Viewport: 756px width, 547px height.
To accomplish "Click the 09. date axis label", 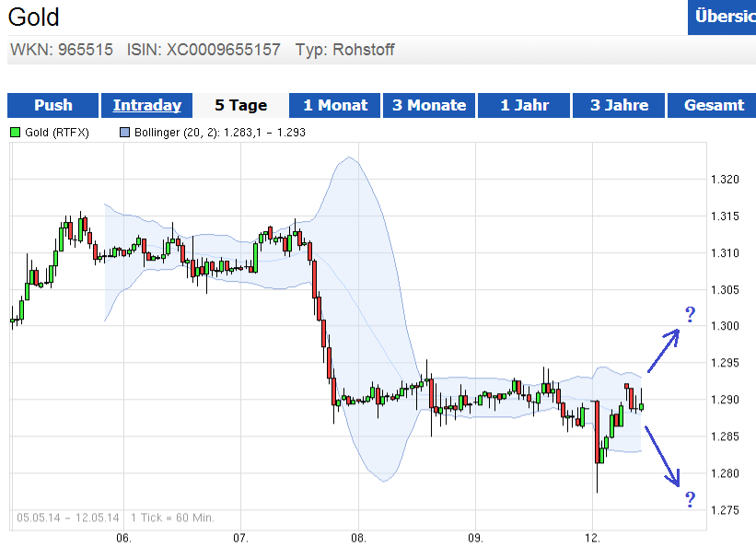I will click(475, 539).
